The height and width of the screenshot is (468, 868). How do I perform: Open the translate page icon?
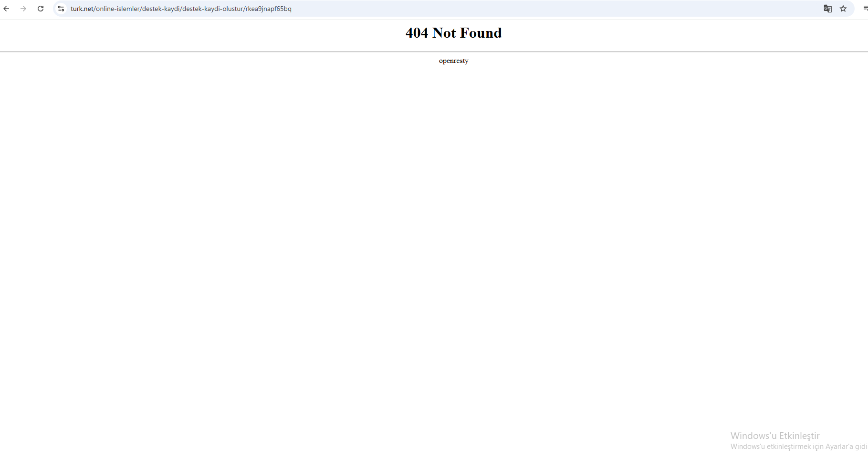pos(828,9)
